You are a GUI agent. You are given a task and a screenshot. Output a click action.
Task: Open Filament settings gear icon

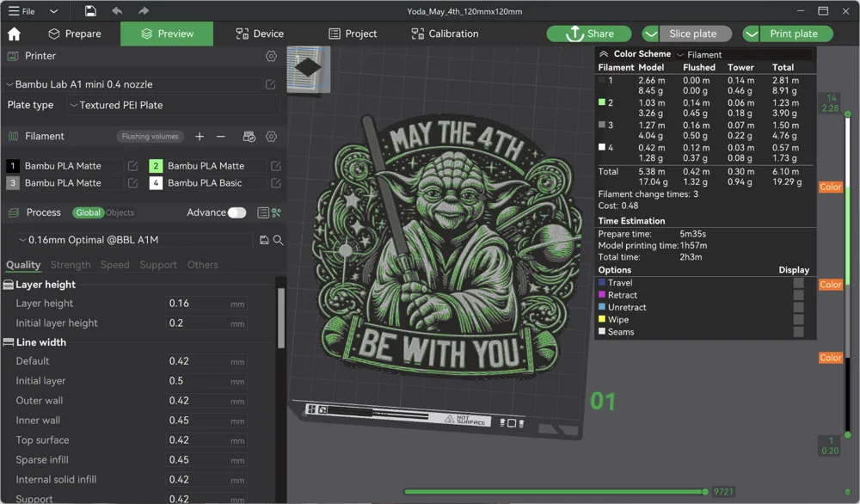point(271,137)
